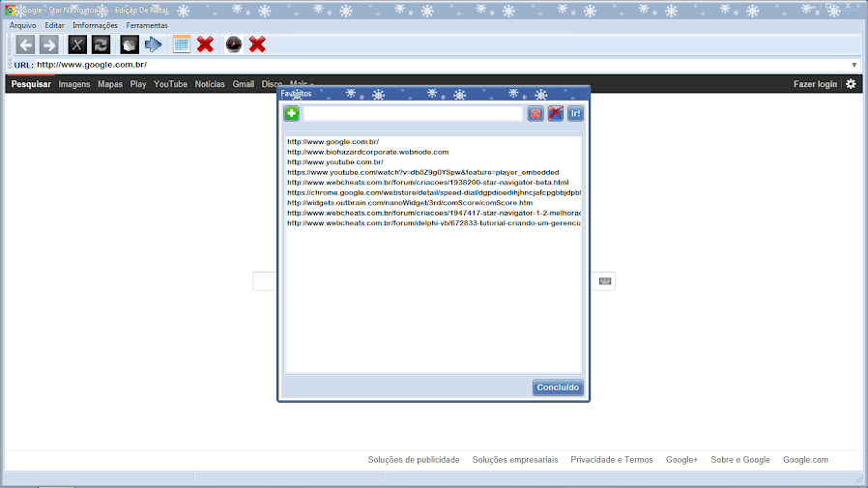Viewport: 868px width, 488px height.
Task: Open the home page via house icon
Action: pyautogui.click(x=129, y=44)
